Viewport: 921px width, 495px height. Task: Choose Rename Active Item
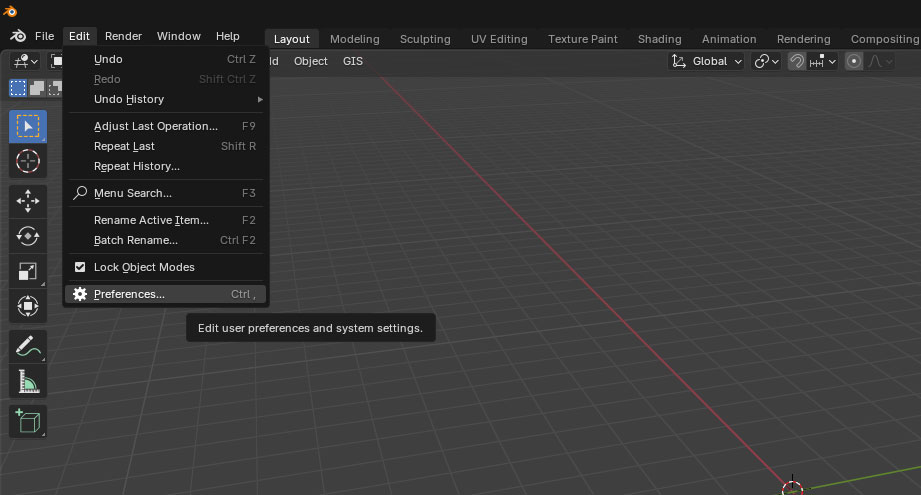166,220
